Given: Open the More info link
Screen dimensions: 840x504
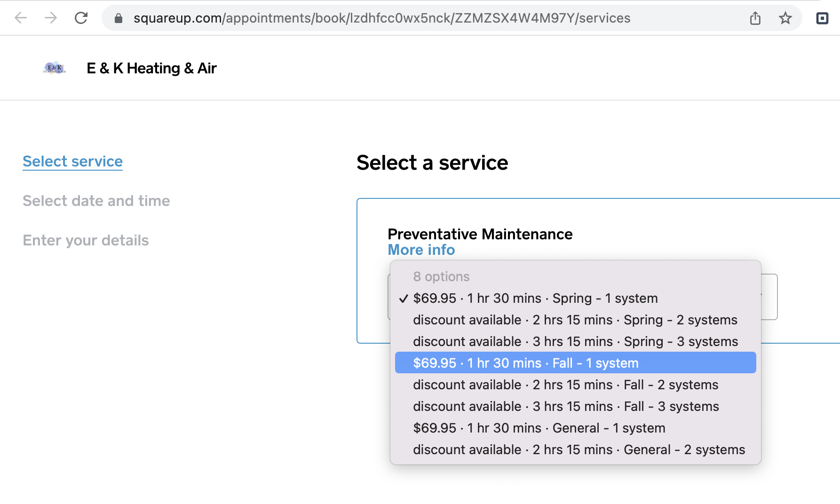Looking at the screenshot, I should coord(421,250).
